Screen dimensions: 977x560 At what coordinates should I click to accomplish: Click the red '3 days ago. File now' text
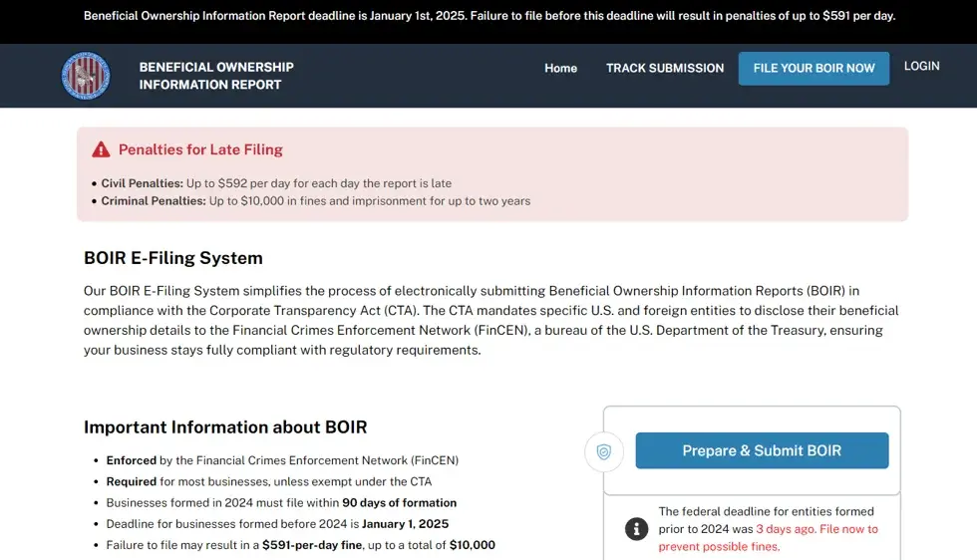point(769,537)
